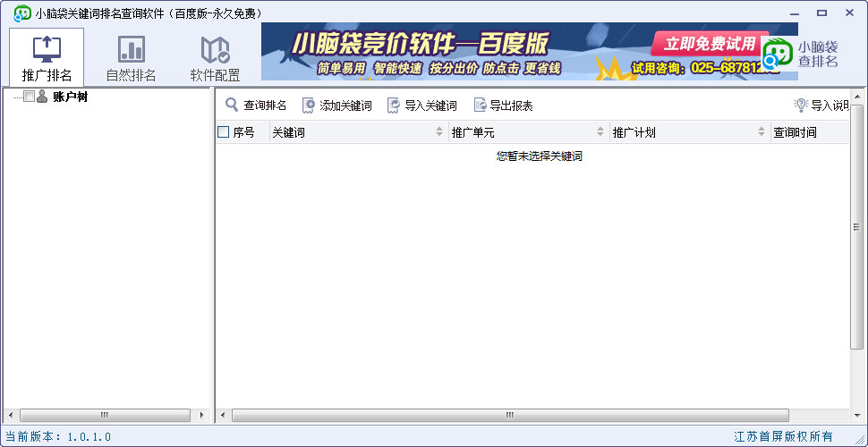The image size is (868, 447).
Task: Toggle the 账户树 checkbox
Action: pyautogui.click(x=29, y=97)
